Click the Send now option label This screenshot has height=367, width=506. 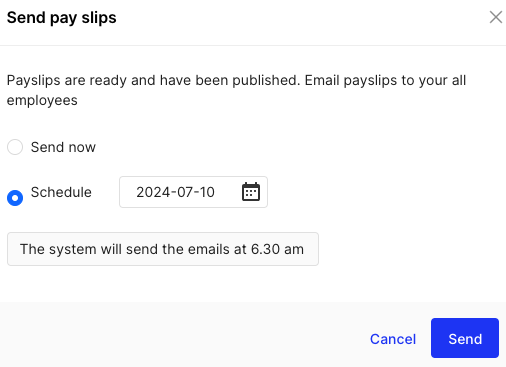pos(63,147)
